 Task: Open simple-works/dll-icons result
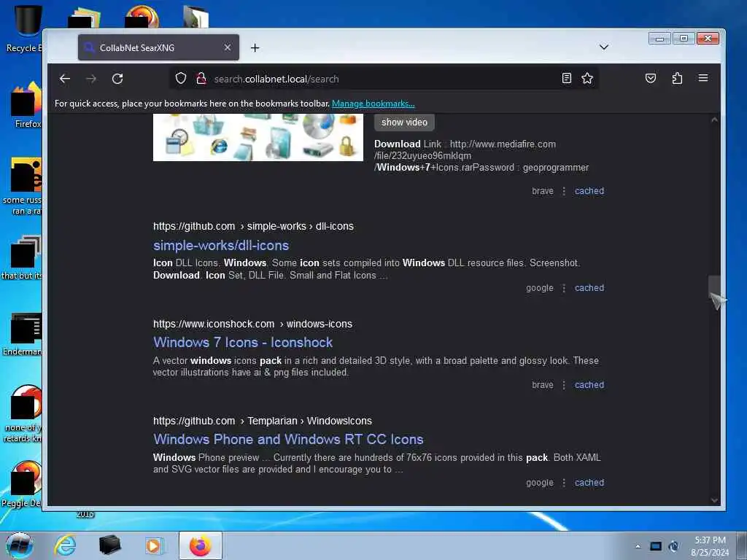[x=221, y=245]
